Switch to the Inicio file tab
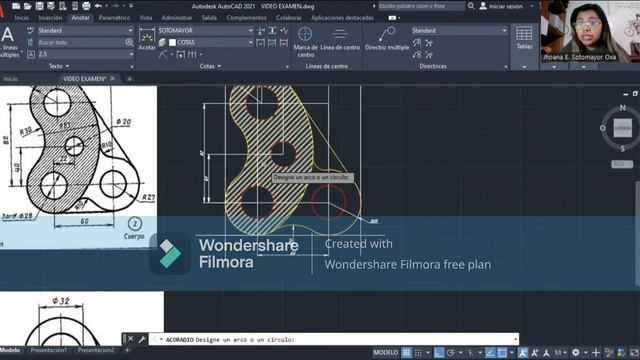The width and height of the screenshot is (640, 360). tap(11, 79)
